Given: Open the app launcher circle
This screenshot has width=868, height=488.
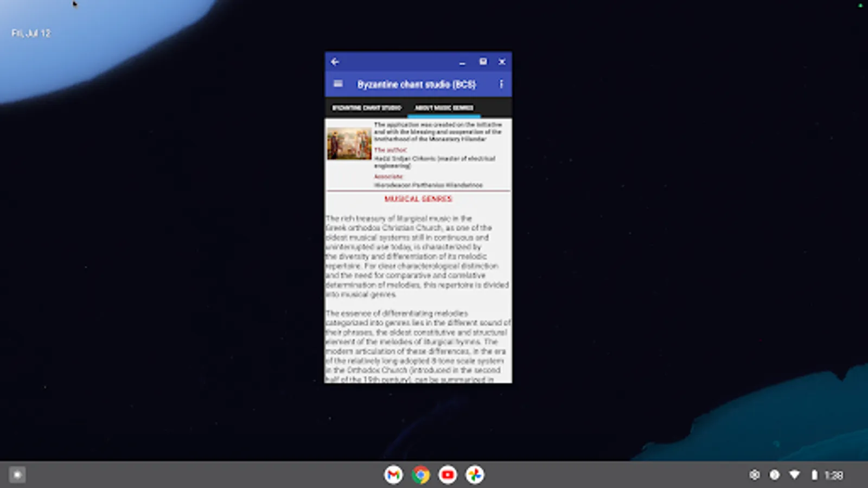Looking at the screenshot, I should point(17,474).
